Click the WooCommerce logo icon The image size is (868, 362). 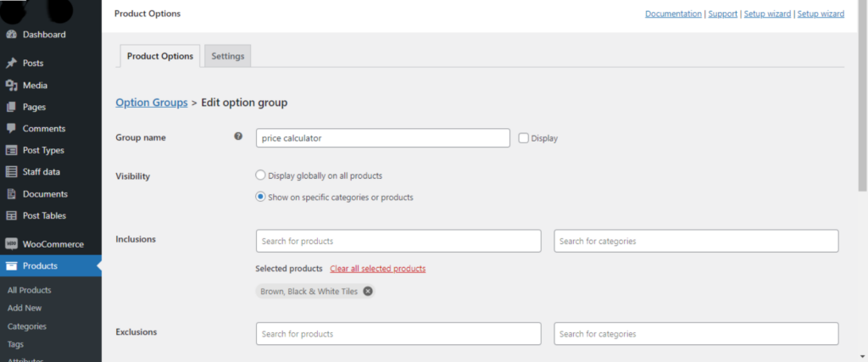(x=11, y=244)
